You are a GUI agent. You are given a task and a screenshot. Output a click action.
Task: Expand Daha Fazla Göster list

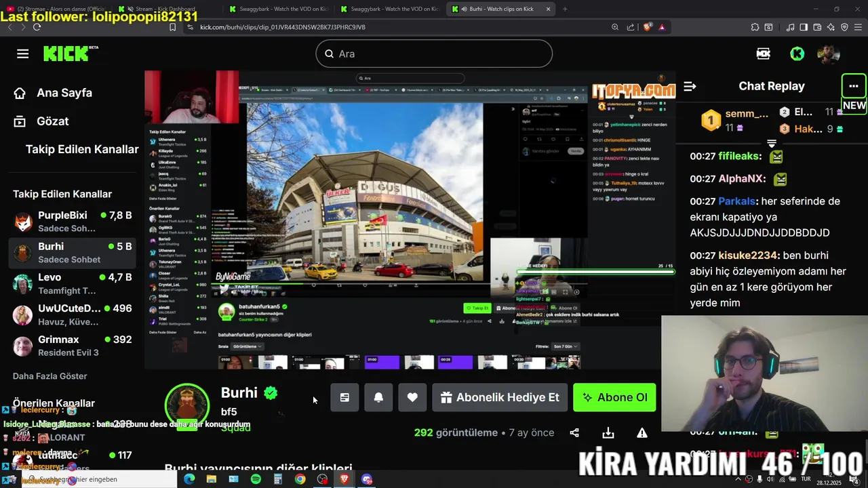point(50,376)
